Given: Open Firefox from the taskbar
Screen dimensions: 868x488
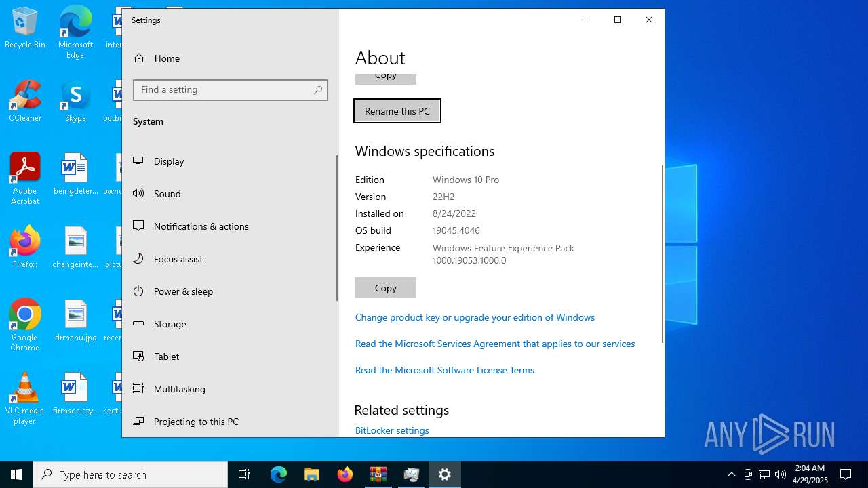Looking at the screenshot, I should pos(345,474).
